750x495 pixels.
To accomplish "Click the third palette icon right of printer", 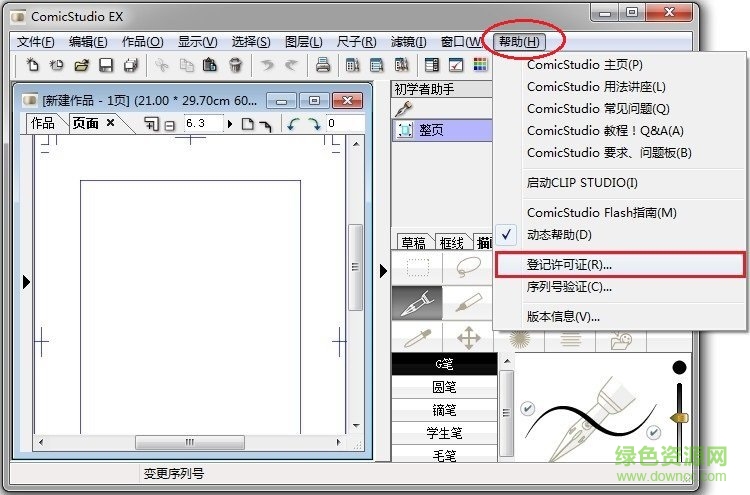I will point(401,65).
